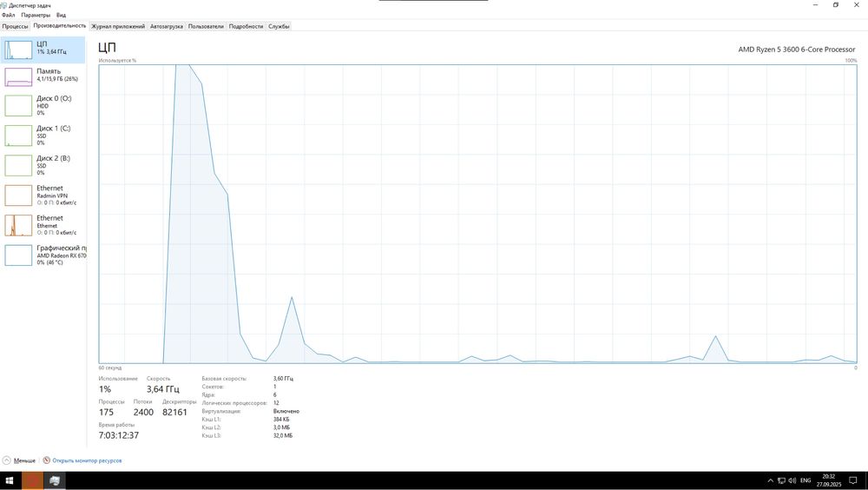Click the Меньше collapse arrow icon
Viewport: 868px width, 490px height.
(x=7, y=460)
